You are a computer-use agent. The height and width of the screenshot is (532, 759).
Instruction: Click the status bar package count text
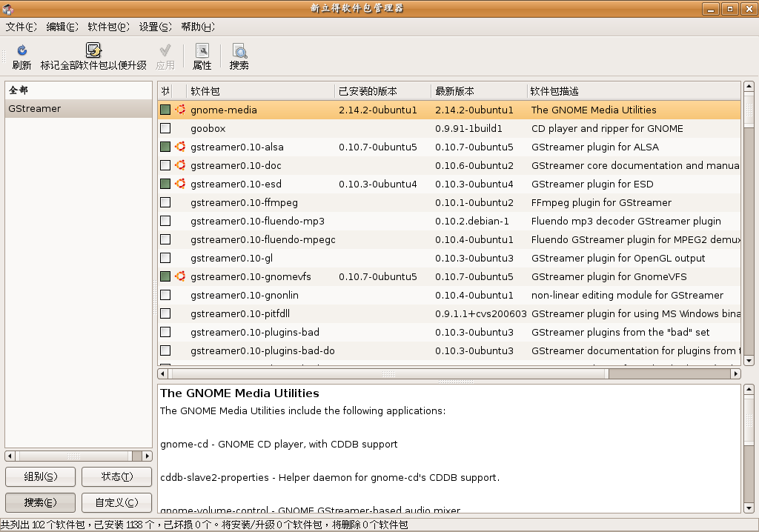point(205,525)
